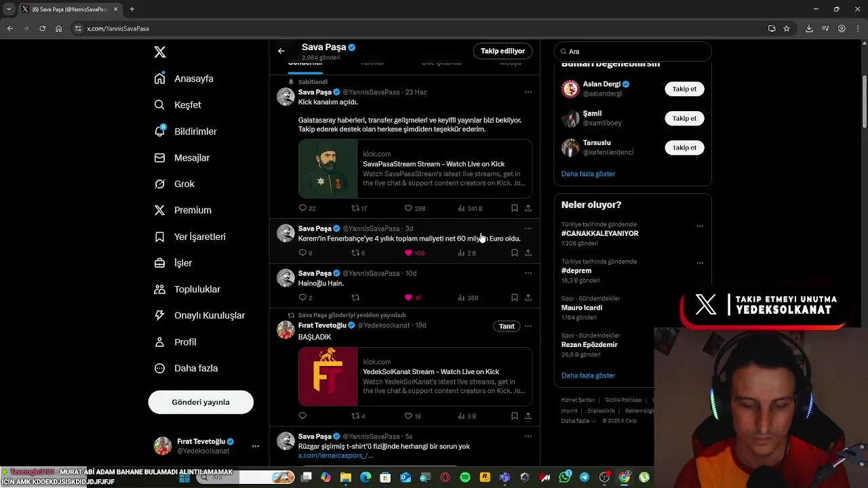Viewport: 868px width, 488px height.
Task: Open Keşfet in the sidebar
Action: pos(178,105)
